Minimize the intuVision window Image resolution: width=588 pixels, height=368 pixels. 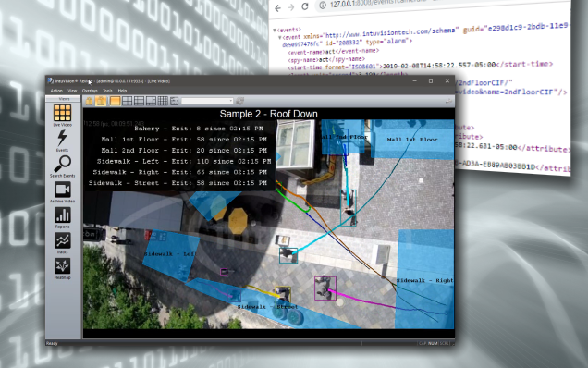[415, 80]
